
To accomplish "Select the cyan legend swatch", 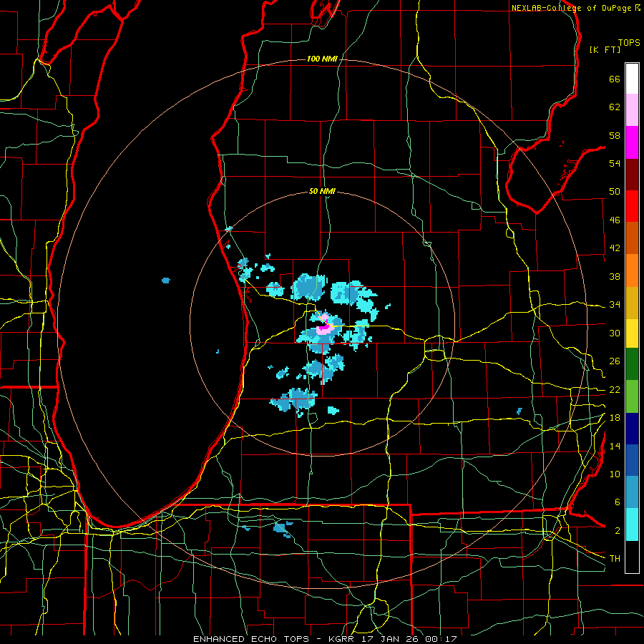I will pyautogui.click(x=632, y=525).
